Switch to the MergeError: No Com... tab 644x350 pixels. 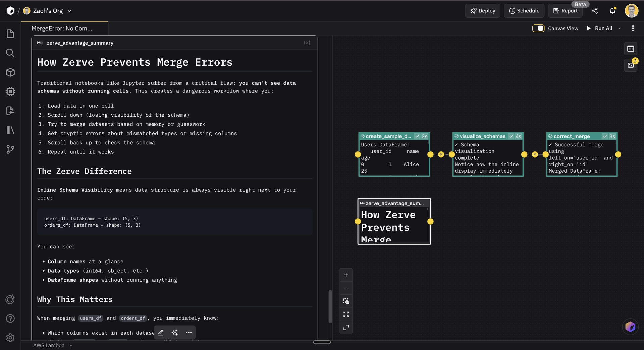pos(62,28)
